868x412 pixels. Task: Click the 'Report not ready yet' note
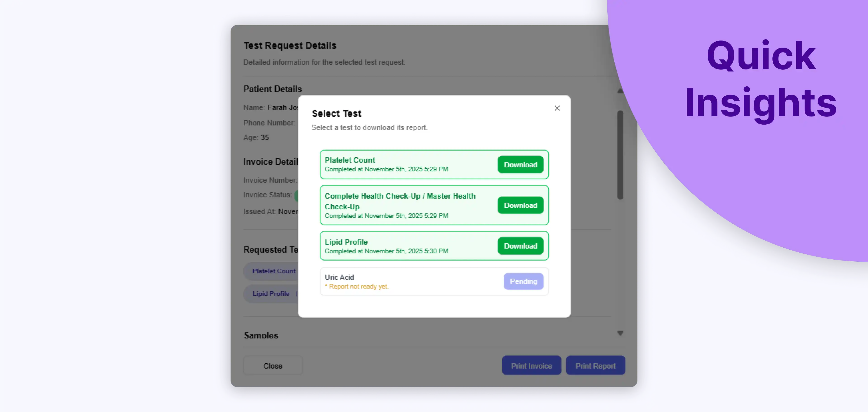coord(358,287)
